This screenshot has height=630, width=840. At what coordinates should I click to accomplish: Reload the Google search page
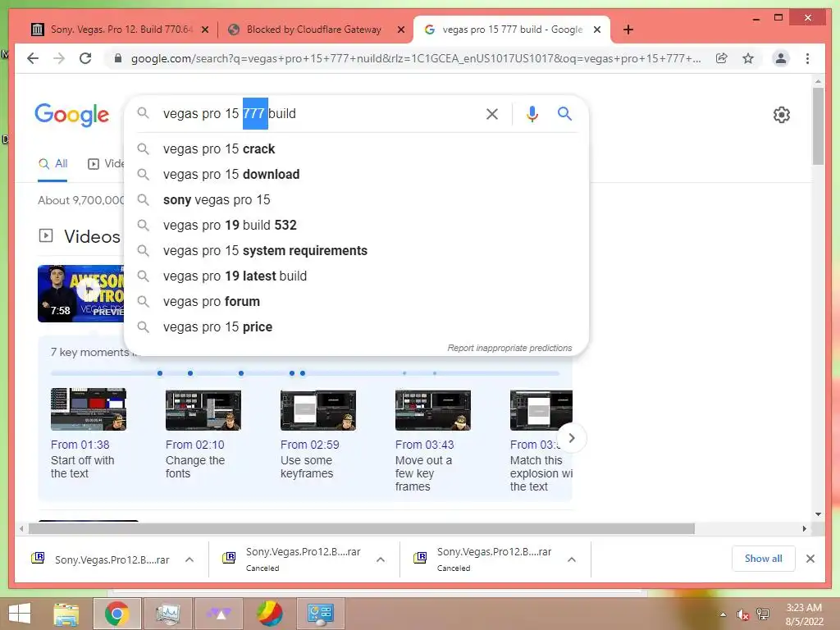coord(85,58)
